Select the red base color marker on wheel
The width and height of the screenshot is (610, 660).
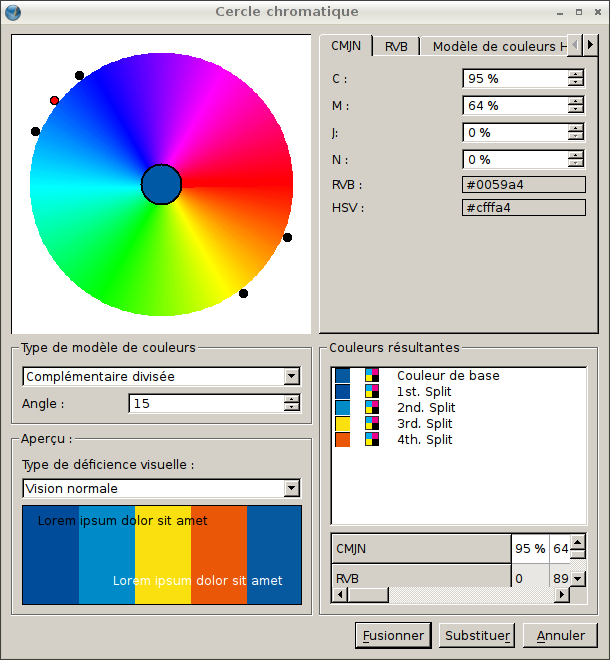click(54, 101)
